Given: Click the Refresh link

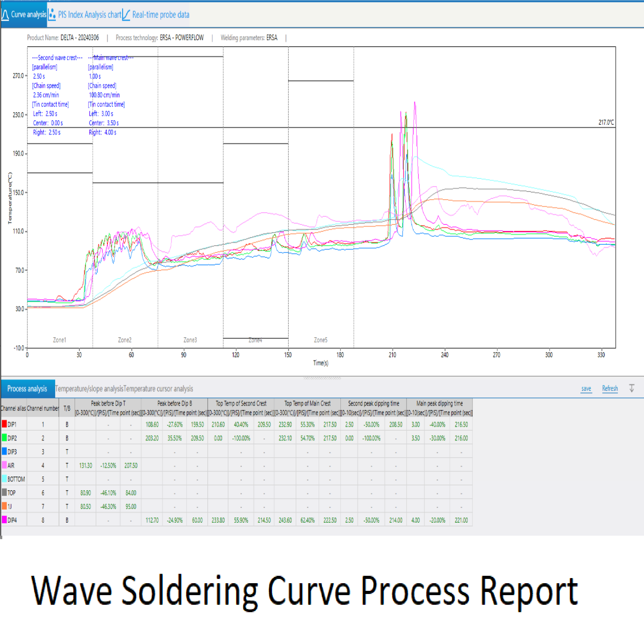Looking at the screenshot, I should click(610, 388).
